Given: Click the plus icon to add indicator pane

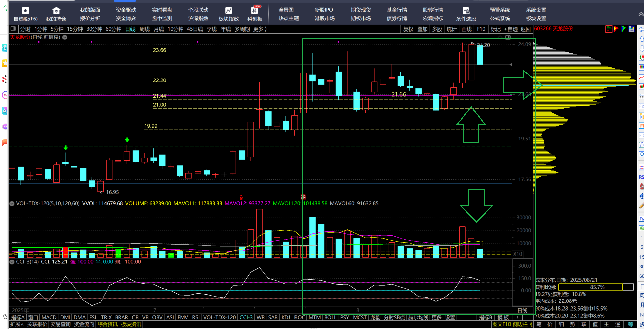Looking at the screenshot, I should pos(517,317).
